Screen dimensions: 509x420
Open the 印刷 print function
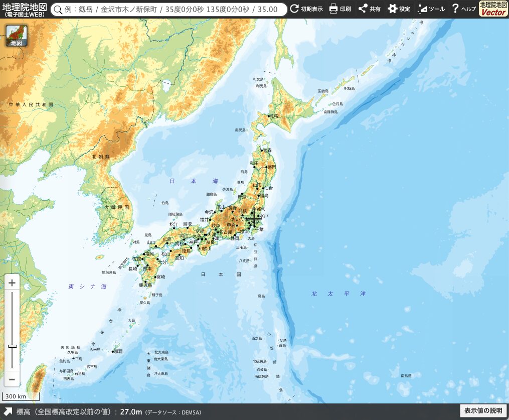[x=340, y=9]
